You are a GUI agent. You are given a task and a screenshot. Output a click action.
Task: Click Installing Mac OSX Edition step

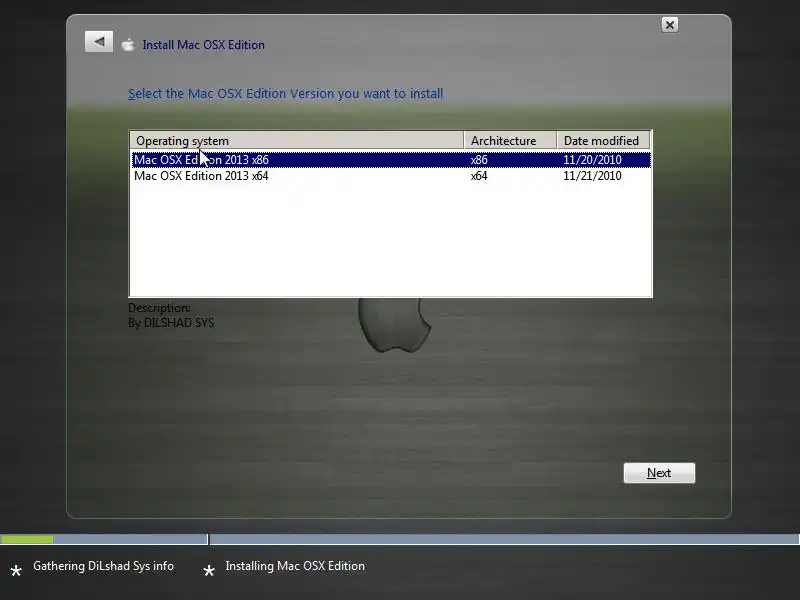(x=295, y=566)
